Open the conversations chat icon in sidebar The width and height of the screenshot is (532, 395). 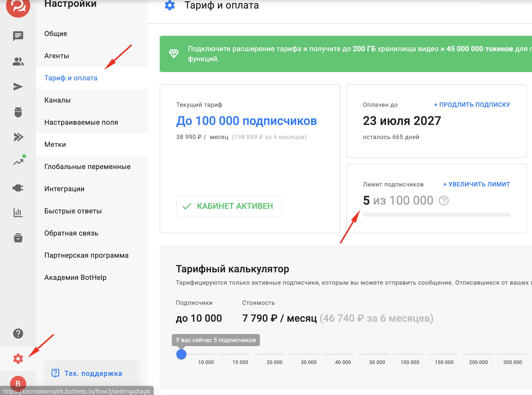pyautogui.click(x=18, y=36)
